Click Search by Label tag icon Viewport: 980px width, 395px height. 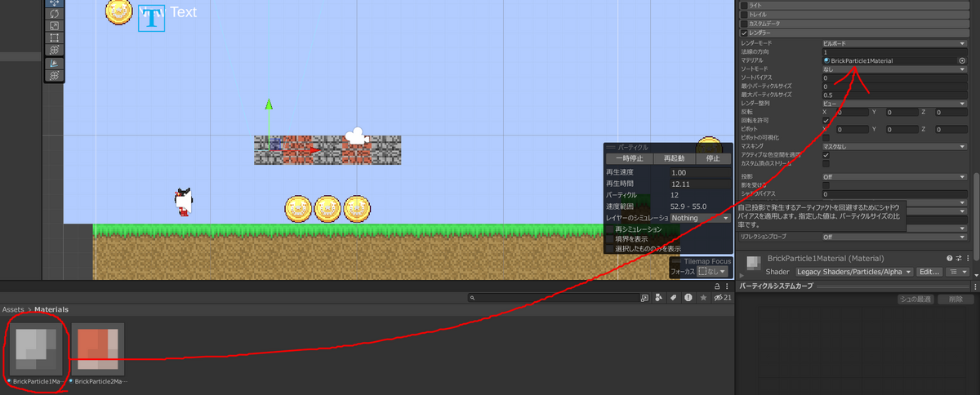673,299
